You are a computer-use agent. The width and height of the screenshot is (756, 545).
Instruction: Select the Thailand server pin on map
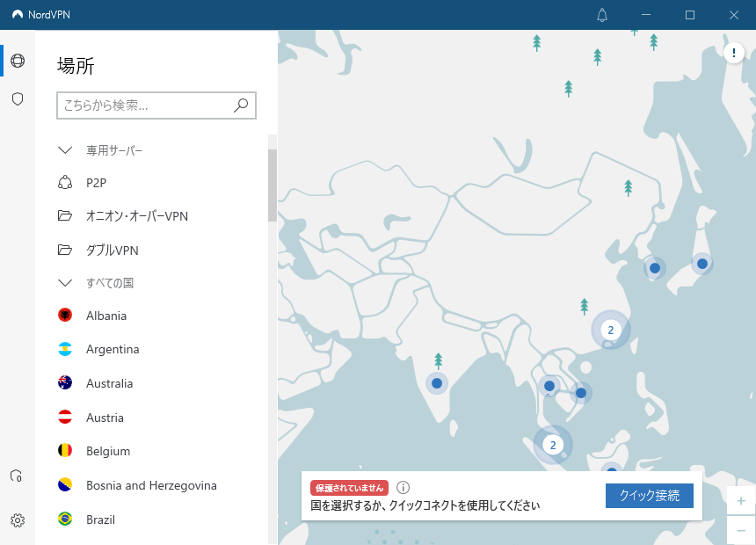[x=549, y=386]
